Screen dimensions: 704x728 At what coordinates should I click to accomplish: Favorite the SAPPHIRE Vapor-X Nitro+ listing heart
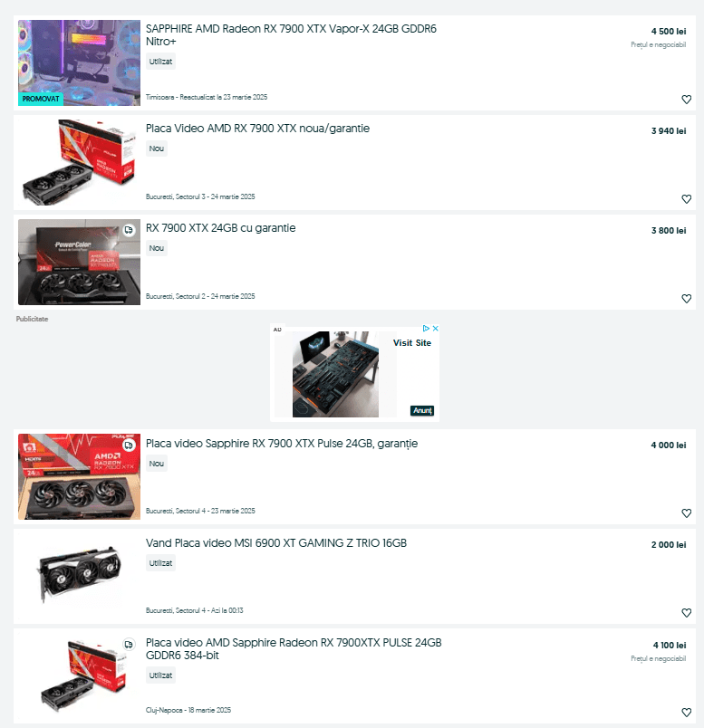pyautogui.click(x=687, y=100)
